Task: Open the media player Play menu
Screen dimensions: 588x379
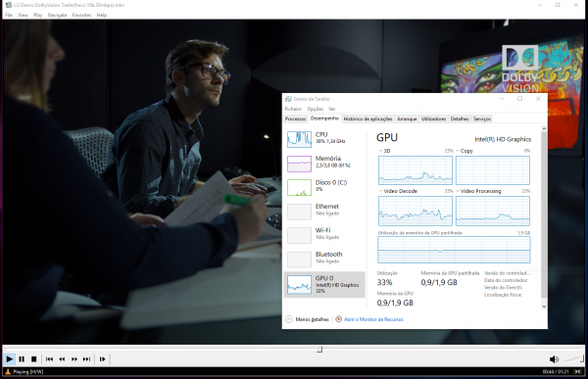Action: coord(37,15)
